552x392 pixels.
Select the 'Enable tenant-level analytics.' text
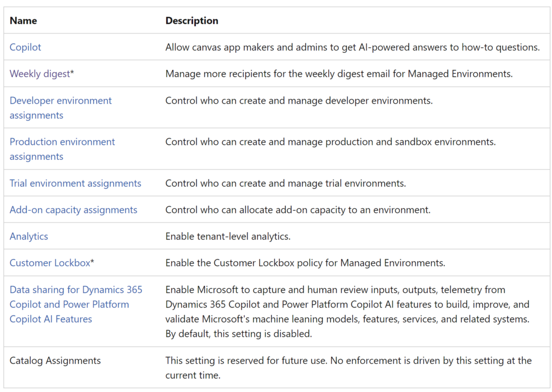point(228,236)
